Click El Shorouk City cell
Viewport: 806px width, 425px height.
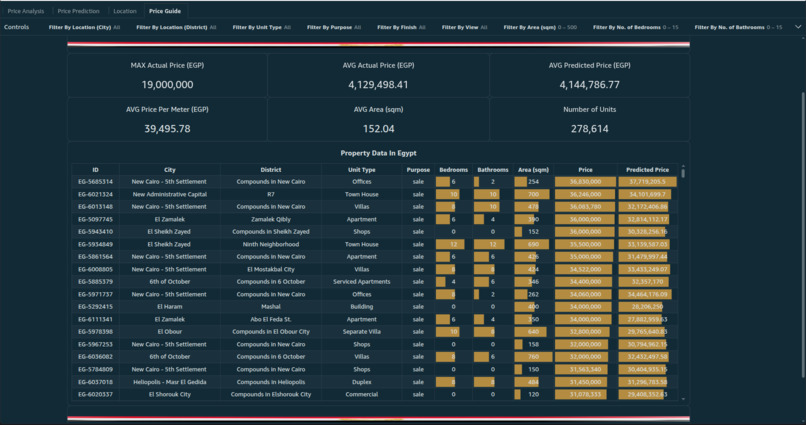(x=170, y=394)
